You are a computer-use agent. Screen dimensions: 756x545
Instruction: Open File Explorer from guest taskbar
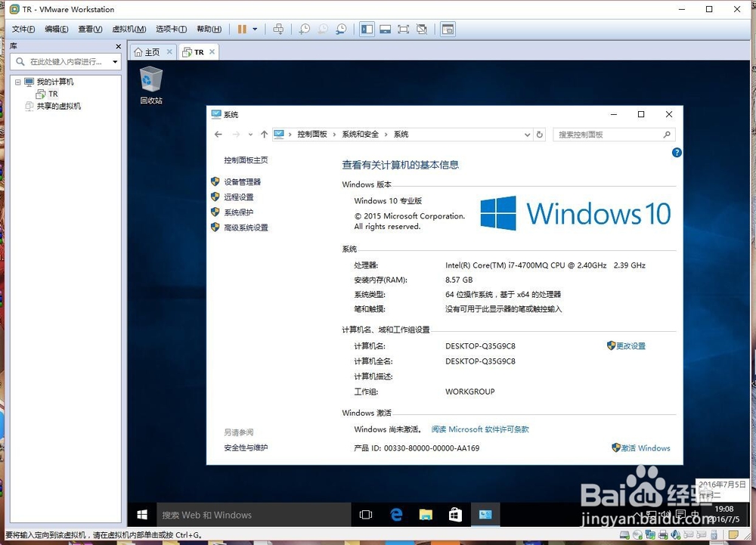point(426,515)
